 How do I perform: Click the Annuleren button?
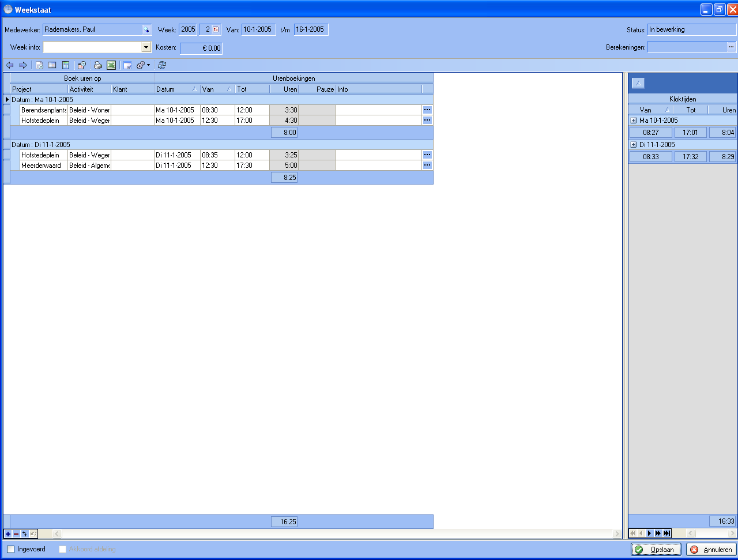(x=711, y=550)
